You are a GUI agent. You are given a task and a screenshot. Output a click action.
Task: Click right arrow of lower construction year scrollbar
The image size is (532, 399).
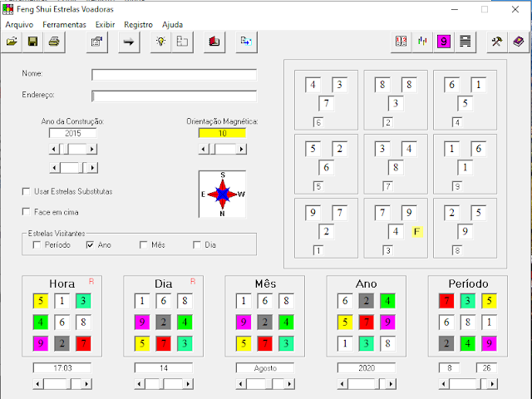click(92, 168)
